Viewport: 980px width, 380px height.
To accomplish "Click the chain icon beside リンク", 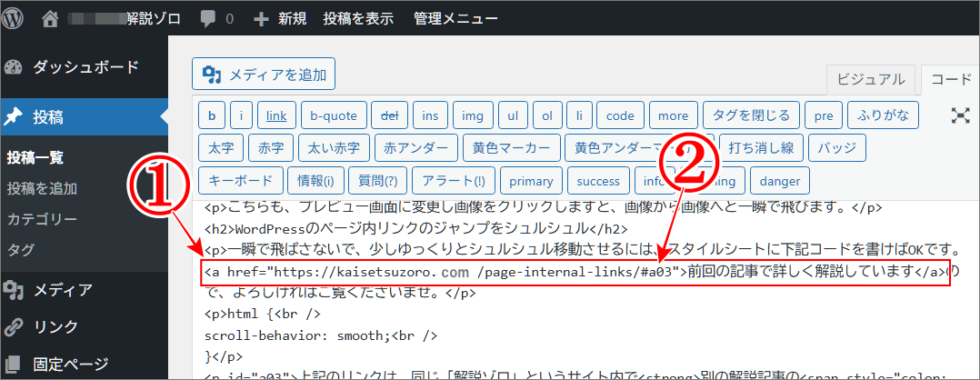I will pos(13,326).
